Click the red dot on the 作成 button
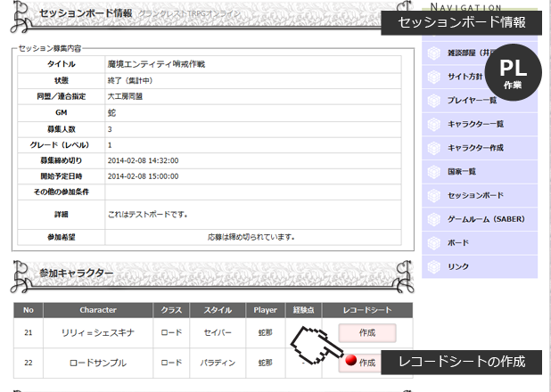Screen dimensions: 551x392 click(350, 362)
